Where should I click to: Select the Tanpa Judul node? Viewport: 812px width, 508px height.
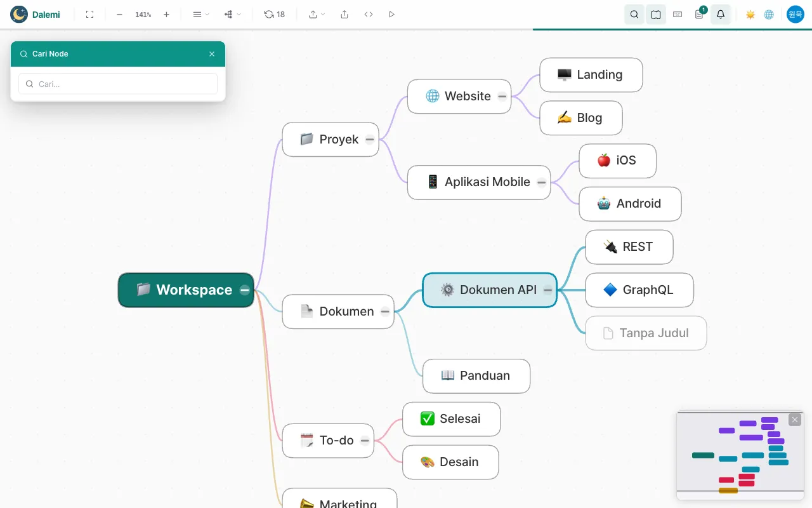646,333
